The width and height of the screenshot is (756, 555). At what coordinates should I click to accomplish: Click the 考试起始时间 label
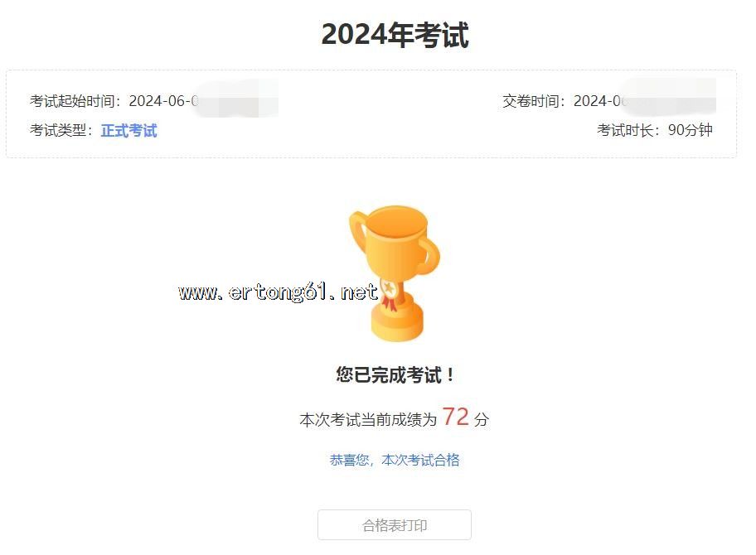click(72, 101)
